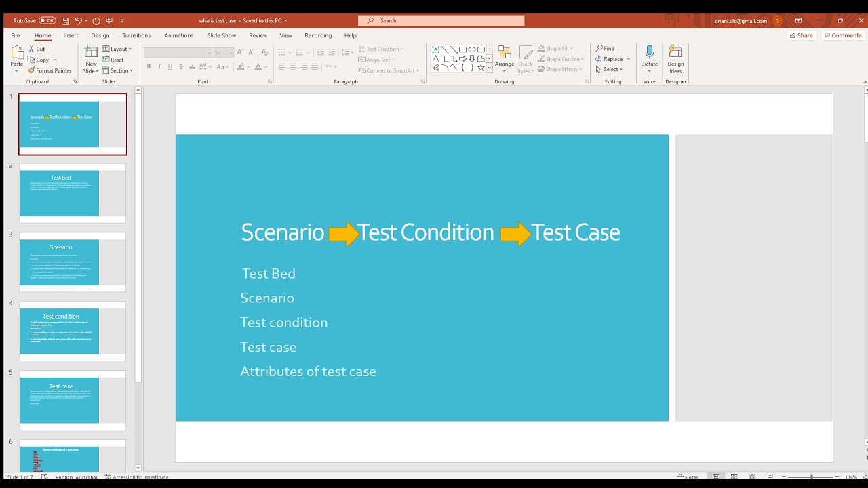Switch to the Slide Show tab
Viewport: 868px width, 488px height.
[x=222, y=35]
